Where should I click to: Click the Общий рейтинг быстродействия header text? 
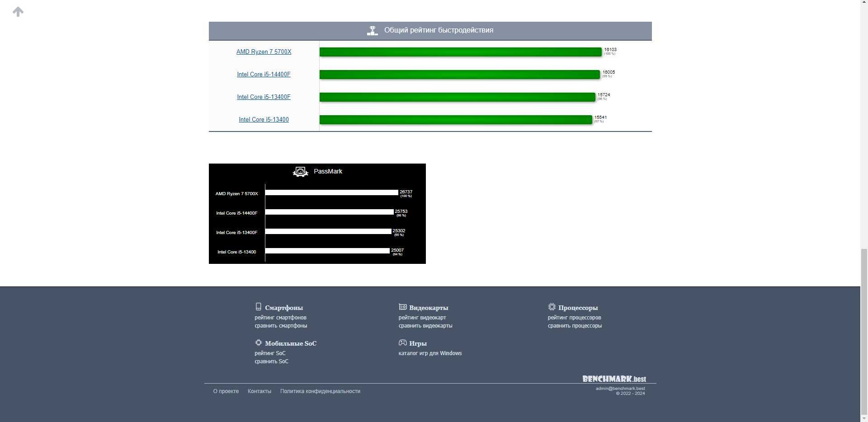coord(439,30)
